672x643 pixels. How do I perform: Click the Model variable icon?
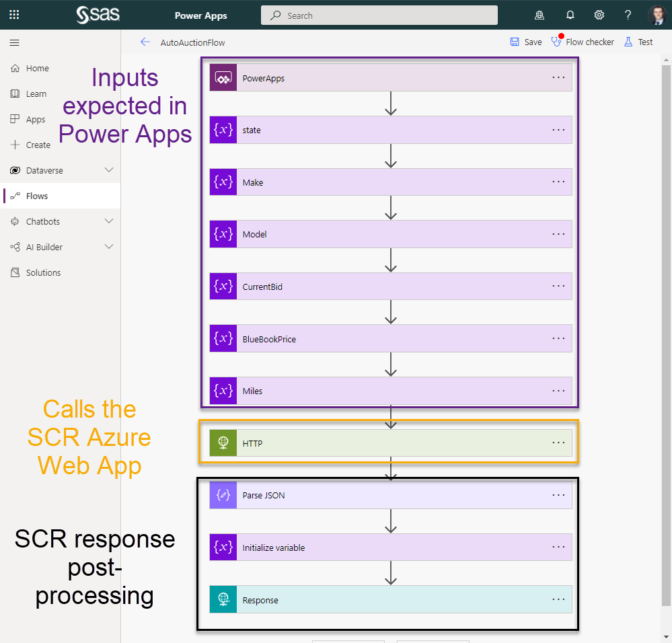[223, 234]
